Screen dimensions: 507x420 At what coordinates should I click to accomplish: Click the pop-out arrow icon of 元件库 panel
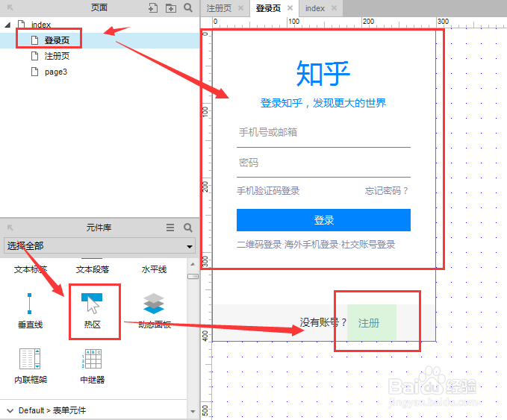tap(10, 228)
